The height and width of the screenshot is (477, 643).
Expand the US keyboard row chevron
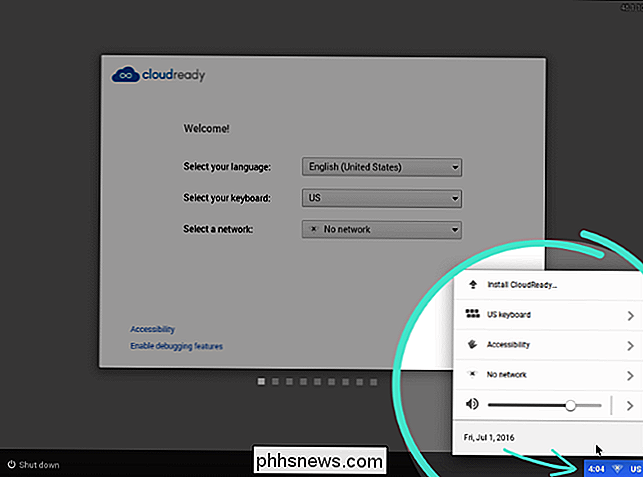630,315
